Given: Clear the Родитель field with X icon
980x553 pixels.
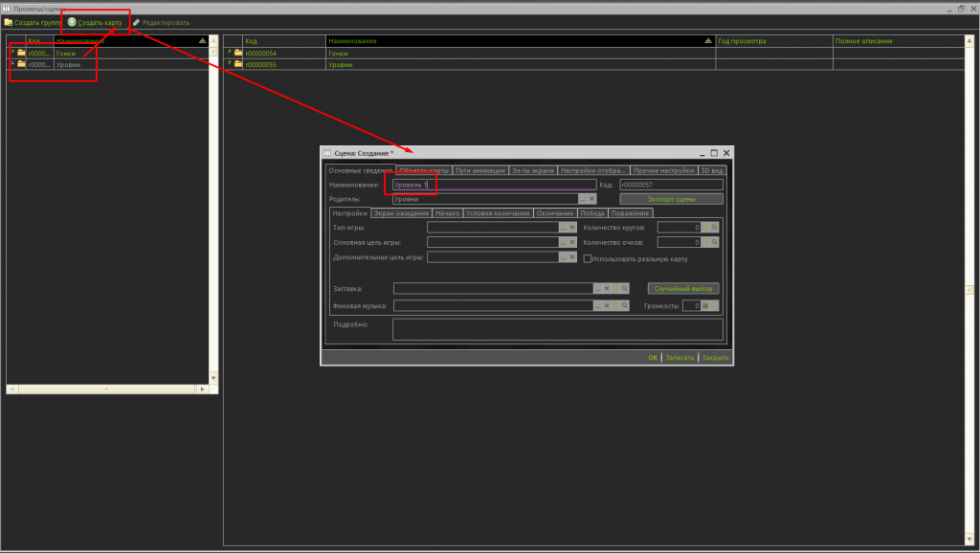Looking at the screenshot, I should click(591, 199).
